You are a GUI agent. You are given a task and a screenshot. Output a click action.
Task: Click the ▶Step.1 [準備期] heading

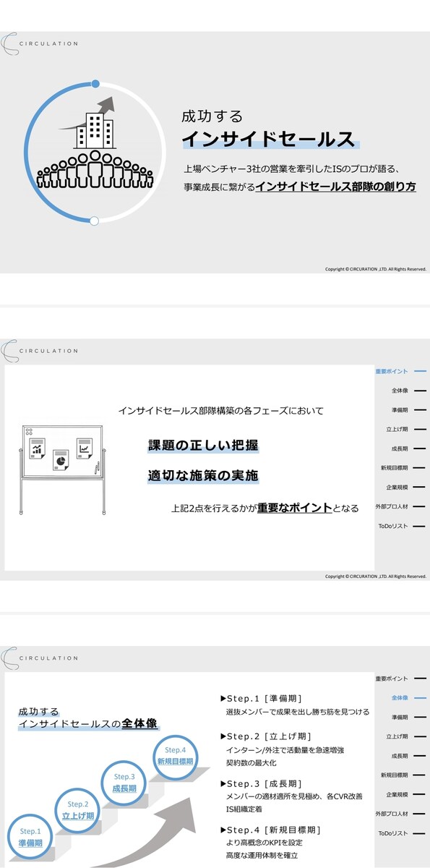point(261,699)
